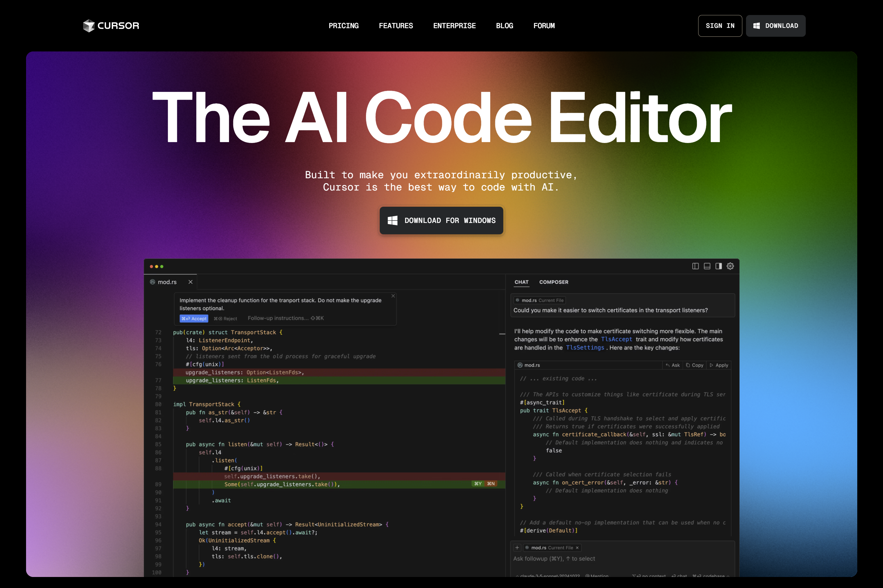
Task: Click Ask on the code block
Action: 672,365
